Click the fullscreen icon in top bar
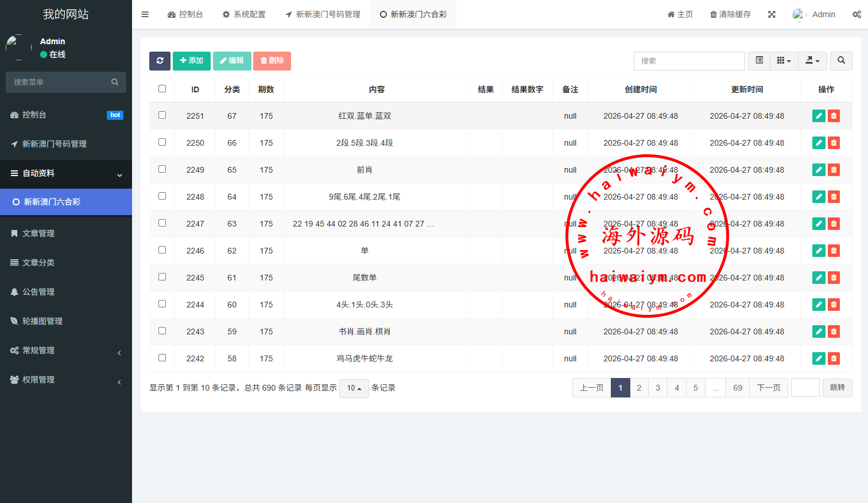Screen dimensions: 868x503 (x=772, y=14)
